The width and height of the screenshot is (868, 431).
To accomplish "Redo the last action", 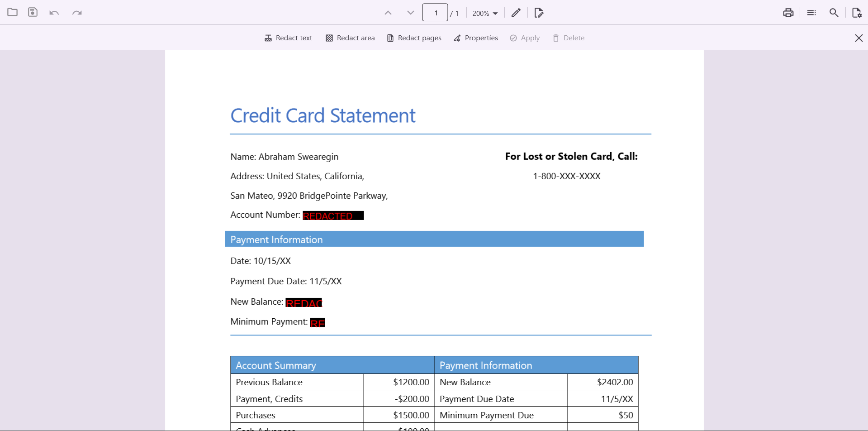I will tap(76, 13).
